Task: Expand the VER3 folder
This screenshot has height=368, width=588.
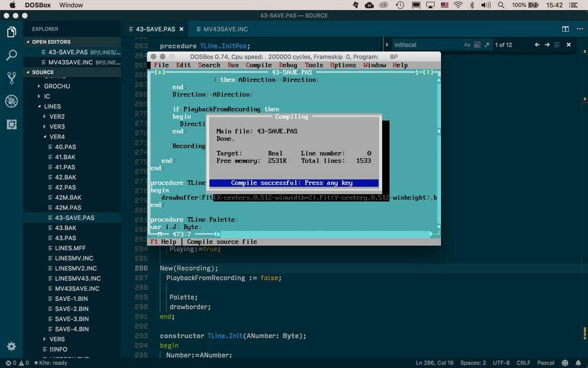Action: pyautogui.click(x=72, y=127)
